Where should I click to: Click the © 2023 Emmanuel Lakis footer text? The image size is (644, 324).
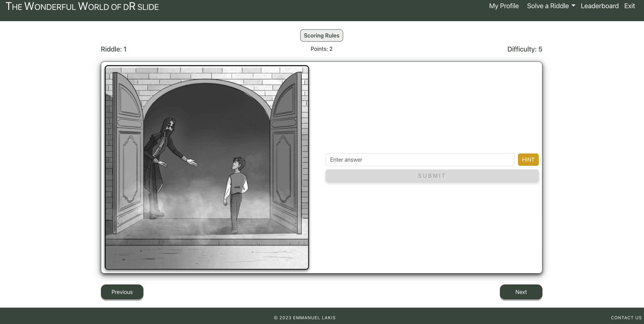[305, 318]
